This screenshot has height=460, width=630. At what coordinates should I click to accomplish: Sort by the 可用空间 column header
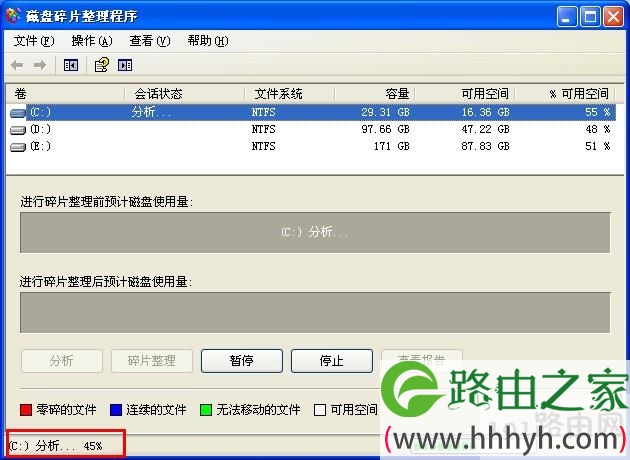point(465,94)
